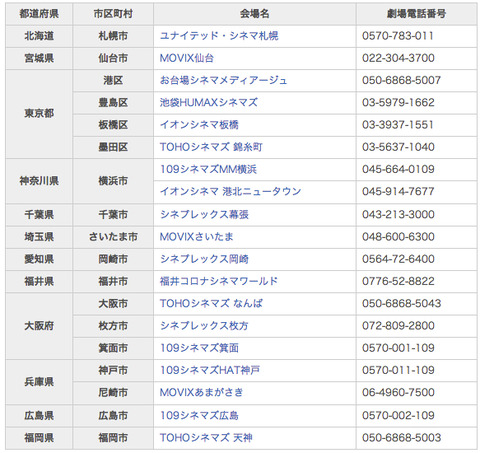Screen dimensions: 480x453
Task: Select phone number 045-914-7677
Action: tap(398, 191)
